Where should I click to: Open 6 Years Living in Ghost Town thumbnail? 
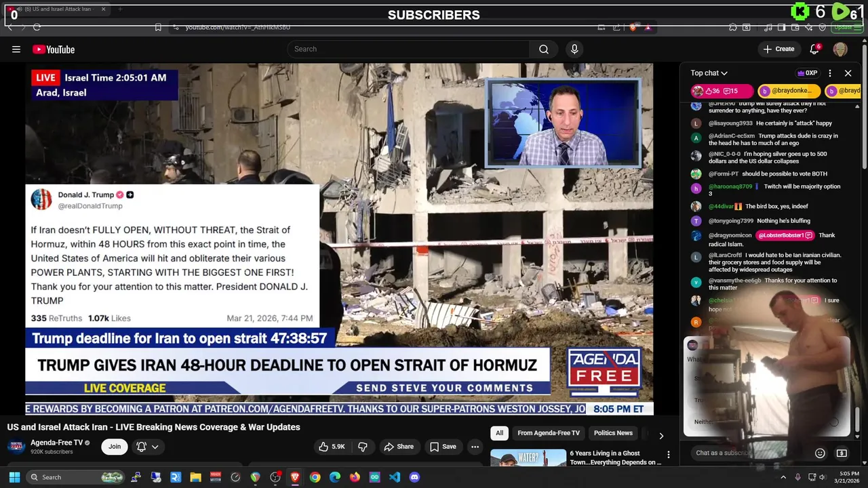(528, 458)
